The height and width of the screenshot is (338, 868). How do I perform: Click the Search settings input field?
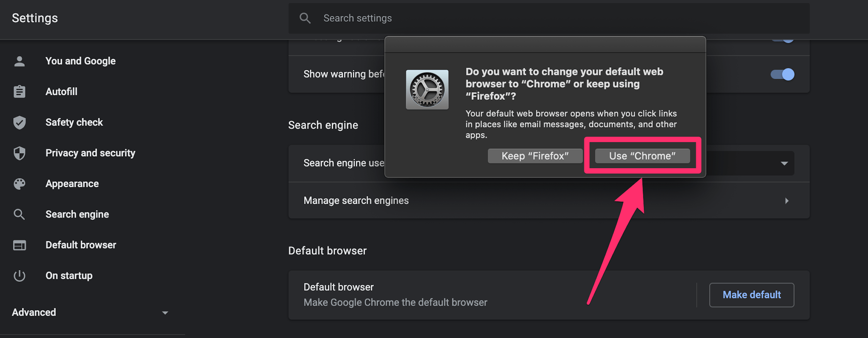[x=549, y=18]
